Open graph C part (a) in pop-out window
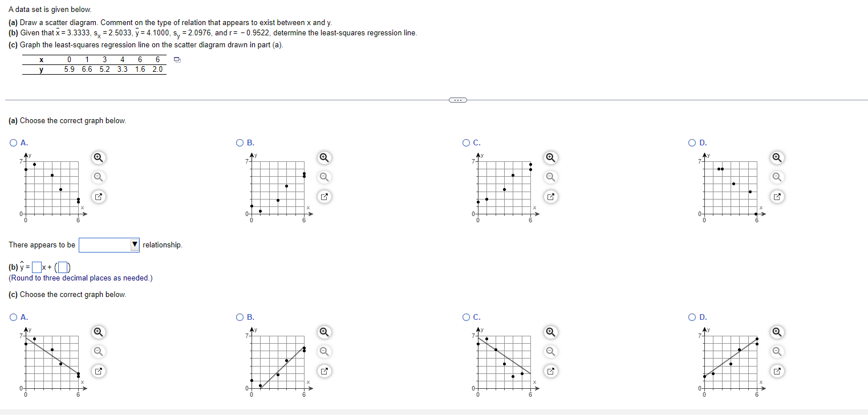 549,197
